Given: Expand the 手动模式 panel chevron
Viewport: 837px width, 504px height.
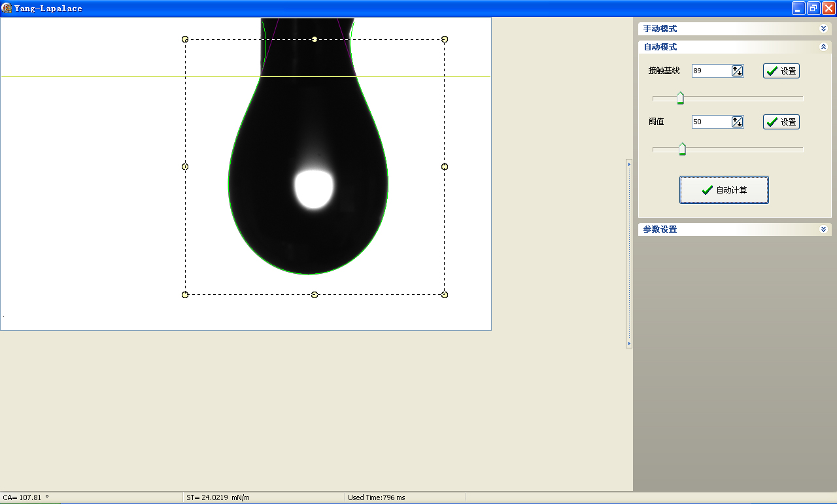Looking at the screenshot, I should (823, 29).
